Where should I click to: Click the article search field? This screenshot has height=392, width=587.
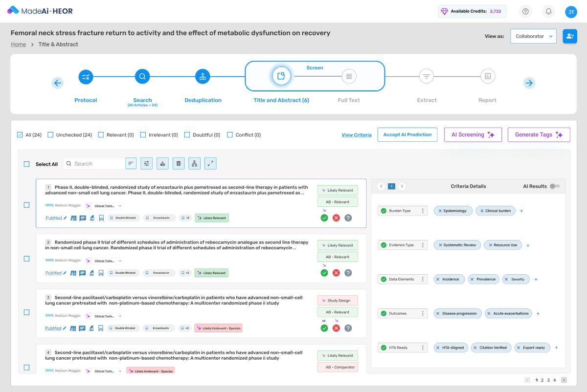coord(98,164)
